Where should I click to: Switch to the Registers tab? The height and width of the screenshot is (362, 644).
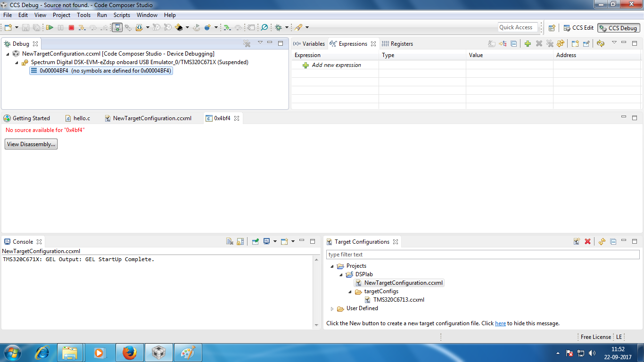pos(397,44)
